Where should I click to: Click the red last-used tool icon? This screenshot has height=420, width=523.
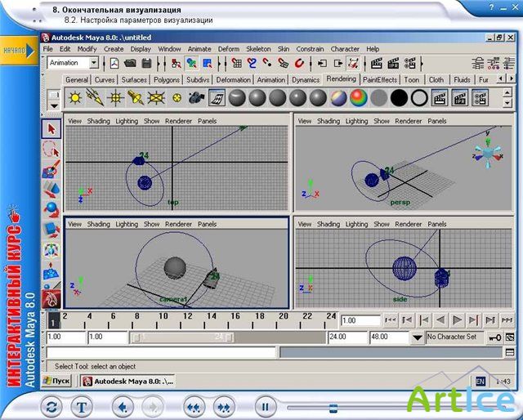[x=51, y=298]
